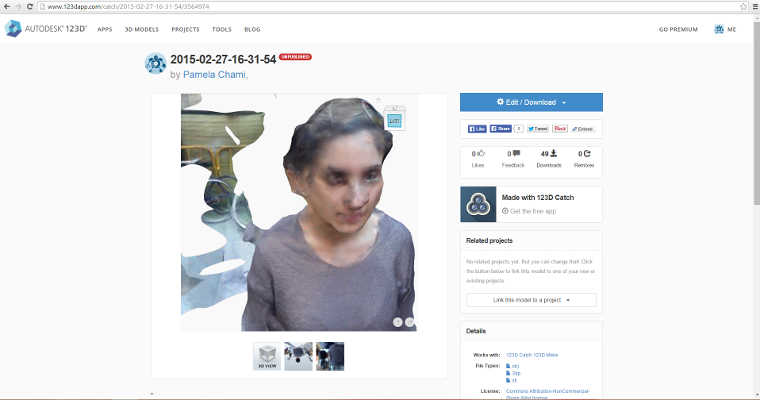Select the third photo thumbnail
This screenshot has width=760, height=400.
[330, 356]
